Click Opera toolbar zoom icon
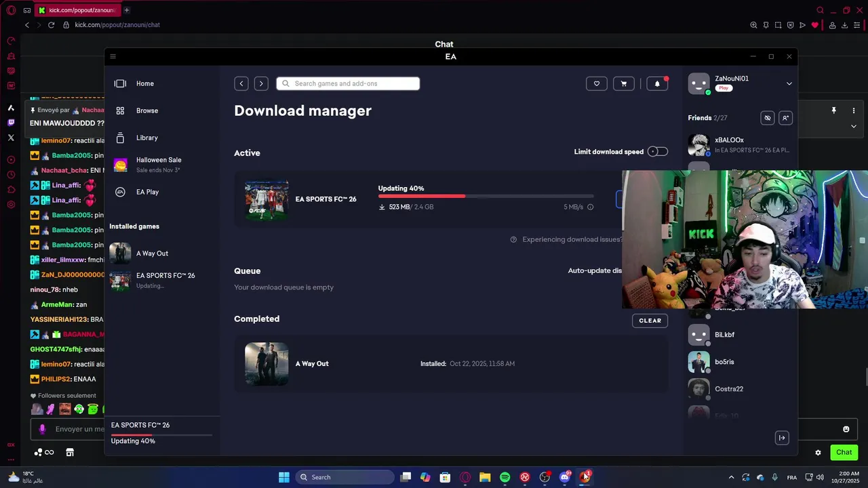The height and width of the screenshot is (488, 868). (x=753, y=25)
